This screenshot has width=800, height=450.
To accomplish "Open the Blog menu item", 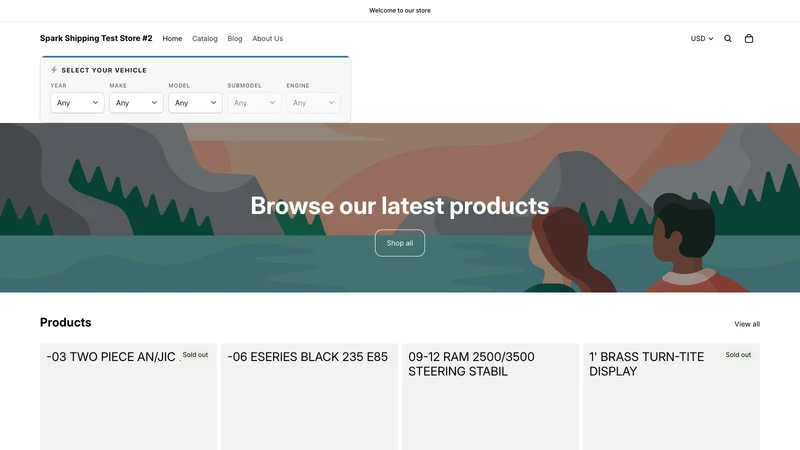I will click(x=235, y=38).
